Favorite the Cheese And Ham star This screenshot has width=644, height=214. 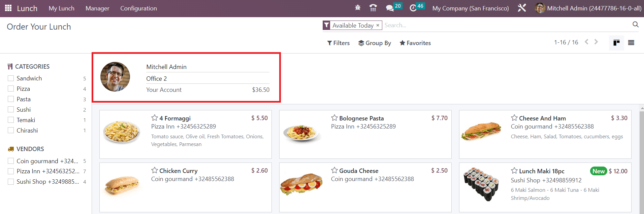[514, 118]
